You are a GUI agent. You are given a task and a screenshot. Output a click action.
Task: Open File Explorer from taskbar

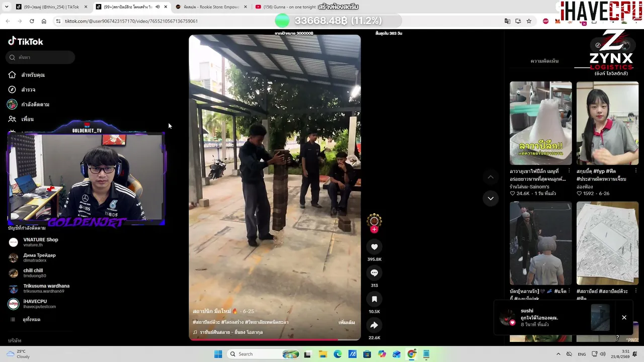tap(323, 354)
